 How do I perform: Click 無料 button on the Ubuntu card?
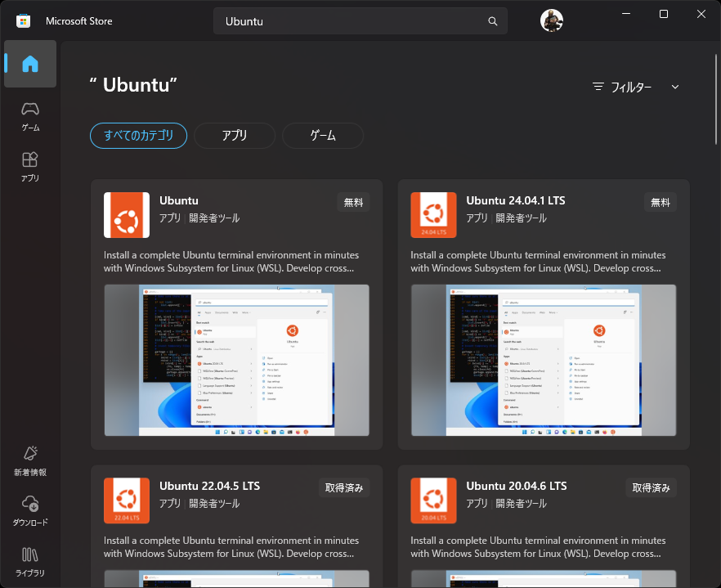[353, 203]
